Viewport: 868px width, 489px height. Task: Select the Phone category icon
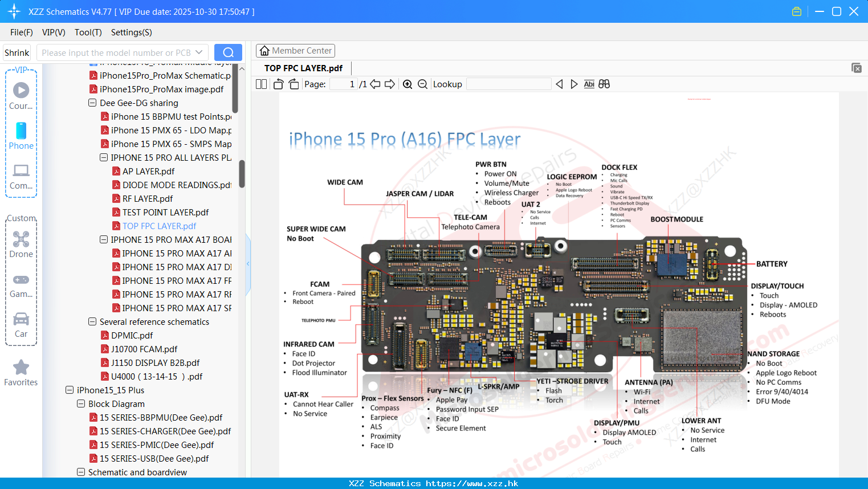[21, 131]
